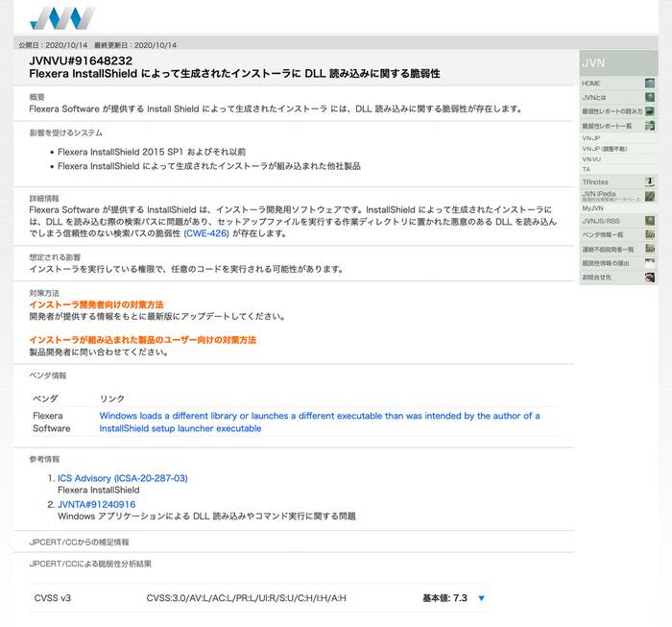Click the 参考情報 section heading
672x627 pixels.
click(x=44, y=459)
